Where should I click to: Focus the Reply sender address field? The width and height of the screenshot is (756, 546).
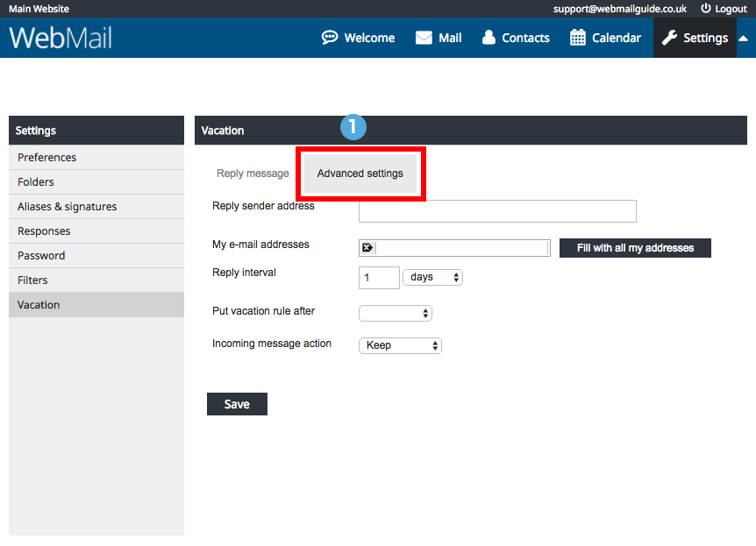point(497,211)
